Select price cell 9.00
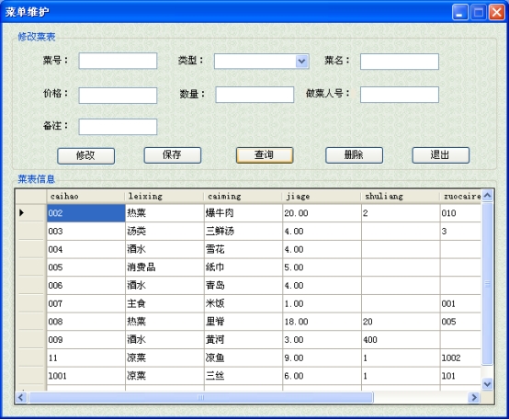509x420 pixels. (x=322, y=358)
